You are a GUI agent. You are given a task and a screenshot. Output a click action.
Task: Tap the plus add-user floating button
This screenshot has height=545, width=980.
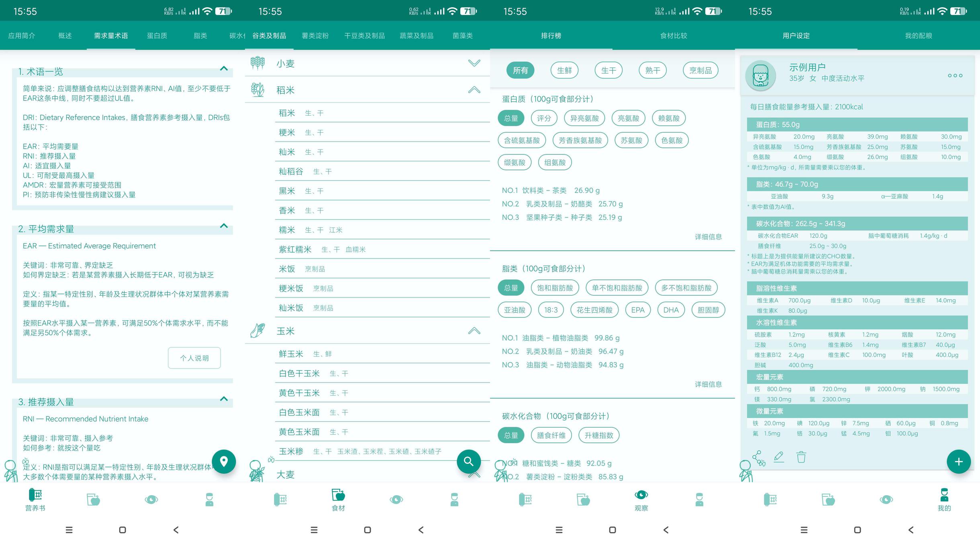[958, 461]
